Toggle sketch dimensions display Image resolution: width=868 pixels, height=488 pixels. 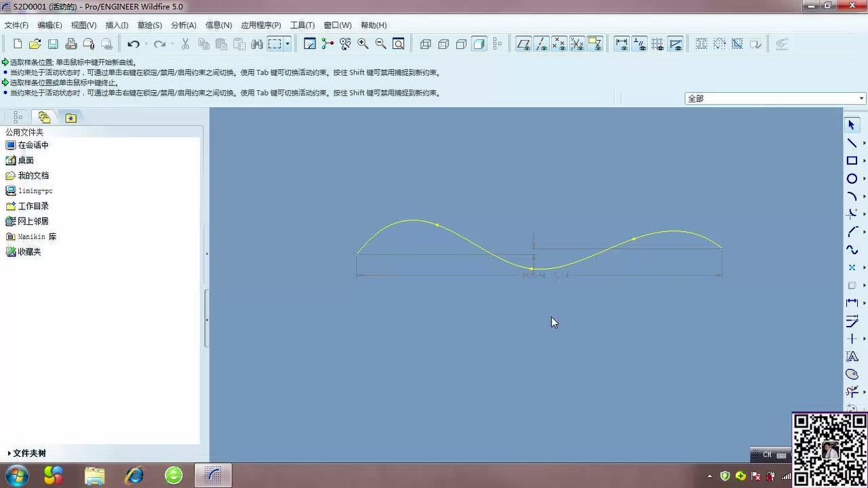point(621,44)
